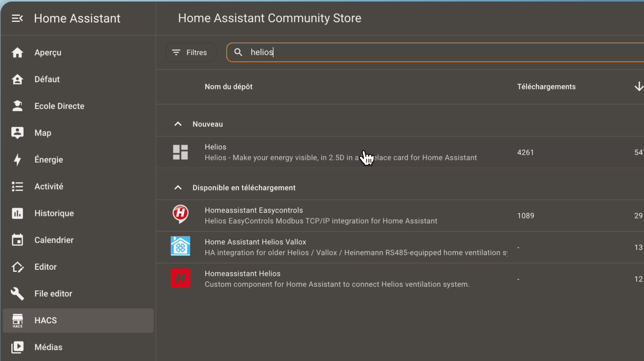Click the Helios dashboard card icon
This screenshot has width=644, height=361.
(180, 152)
